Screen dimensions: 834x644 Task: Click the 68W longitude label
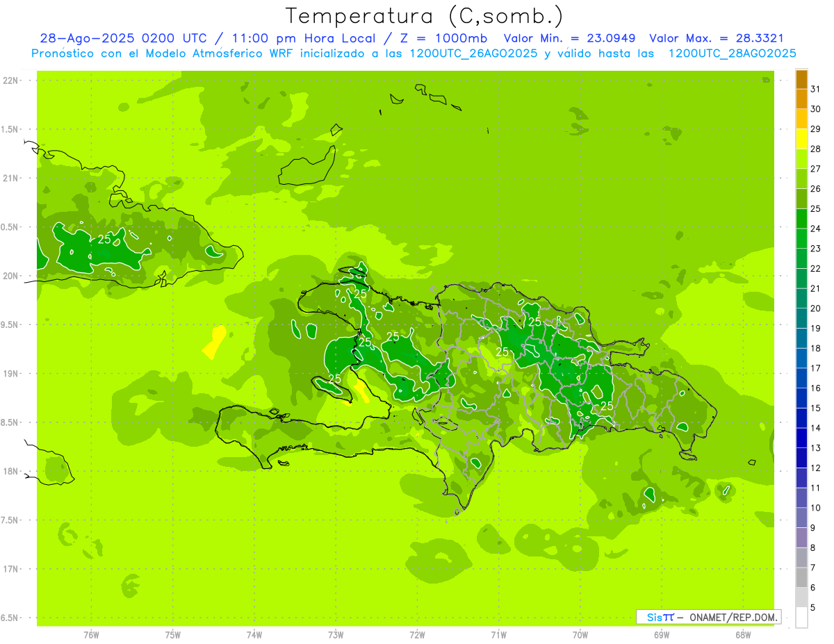(x=743, y=634)
